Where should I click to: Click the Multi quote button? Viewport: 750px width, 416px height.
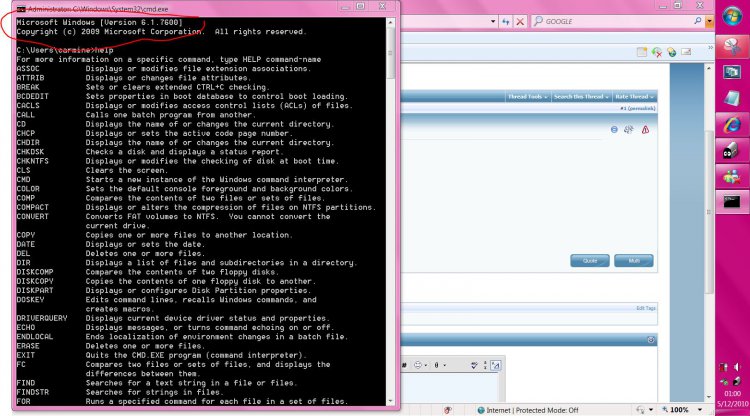tap(634, 261)
